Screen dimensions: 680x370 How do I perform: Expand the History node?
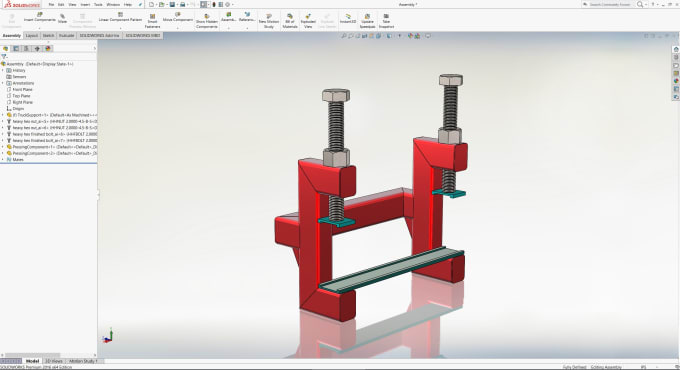pyautogui.click(x=3, y=70)
